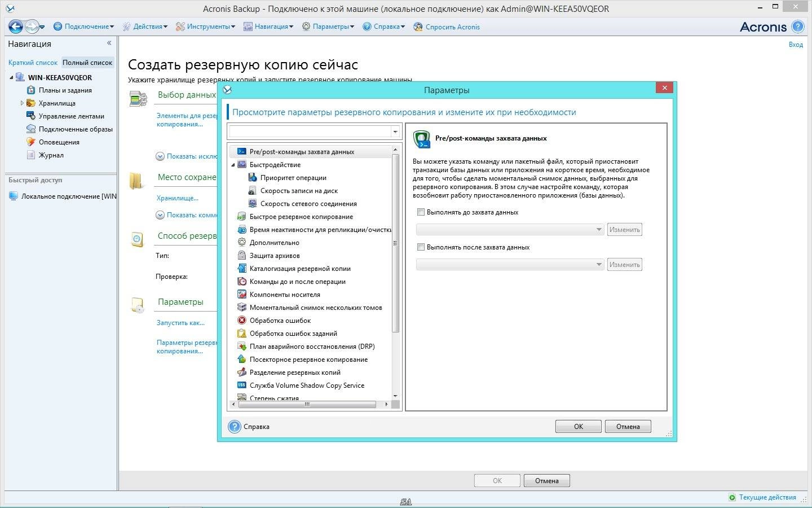Open the Действия menu

click(145, 27)
